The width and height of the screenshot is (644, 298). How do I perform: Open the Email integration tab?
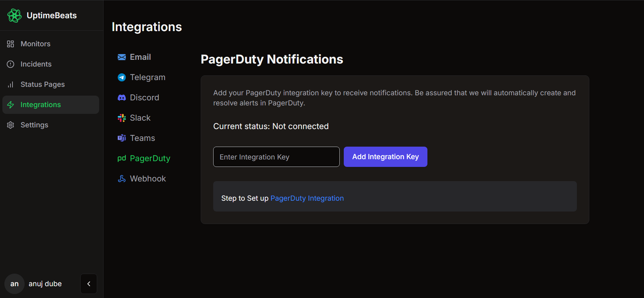pyautogui.click(x=140, y=57)
